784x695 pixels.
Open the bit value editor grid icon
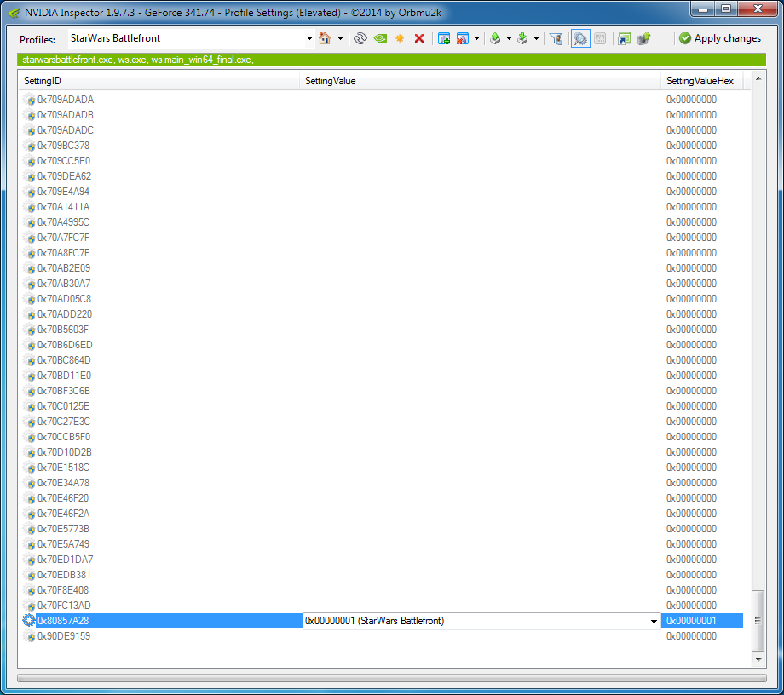pos(600,38)
